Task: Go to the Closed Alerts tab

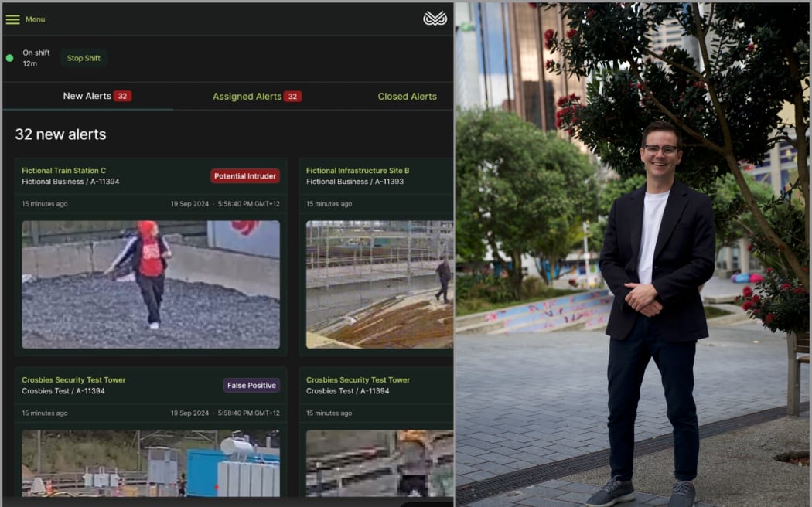Action: (407, 97)
